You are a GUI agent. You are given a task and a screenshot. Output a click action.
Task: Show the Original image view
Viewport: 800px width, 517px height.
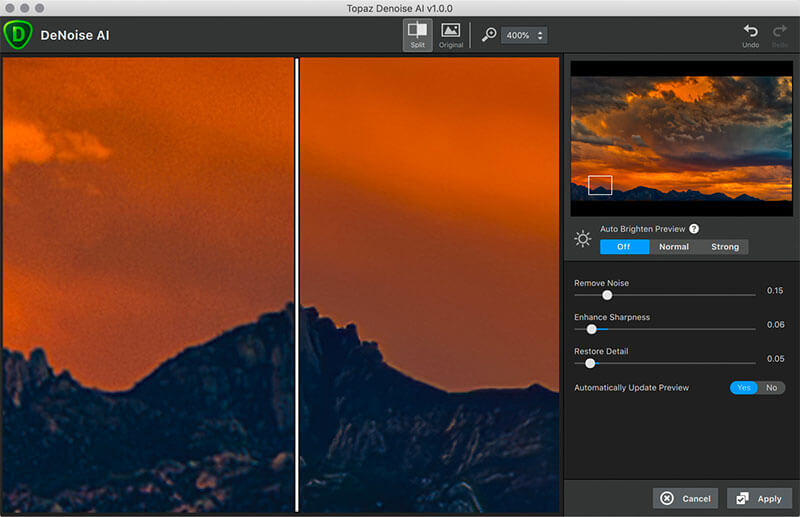click(451, 34)
